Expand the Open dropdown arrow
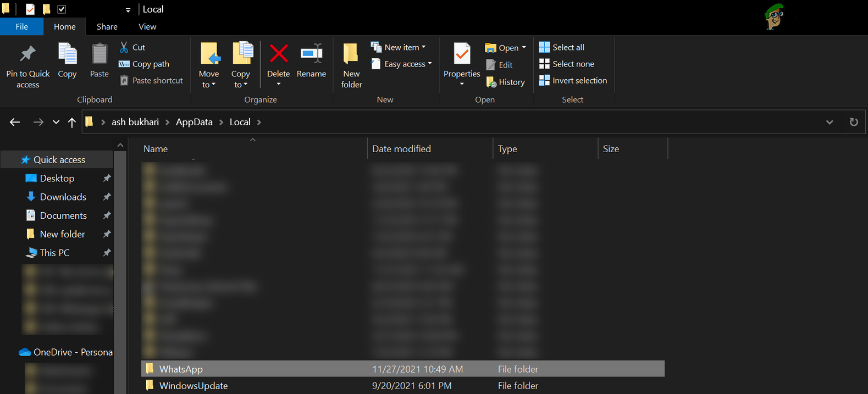868x394 pixels. coord(524,48)
